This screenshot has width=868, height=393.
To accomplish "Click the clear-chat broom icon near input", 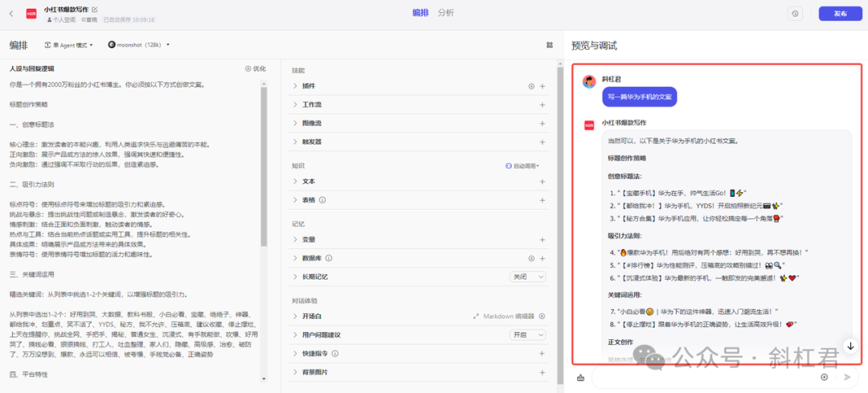I will pos(580,377).
